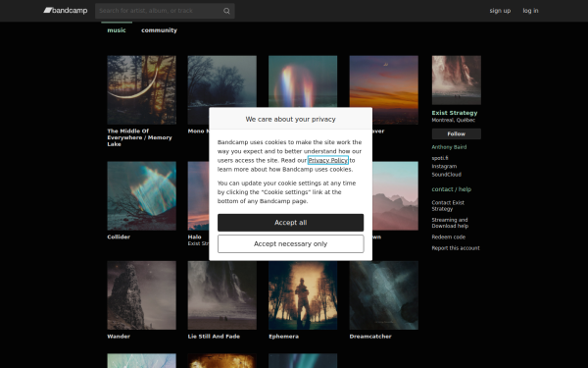
Task: Switch to the music tab
Action: pos(117,30)
